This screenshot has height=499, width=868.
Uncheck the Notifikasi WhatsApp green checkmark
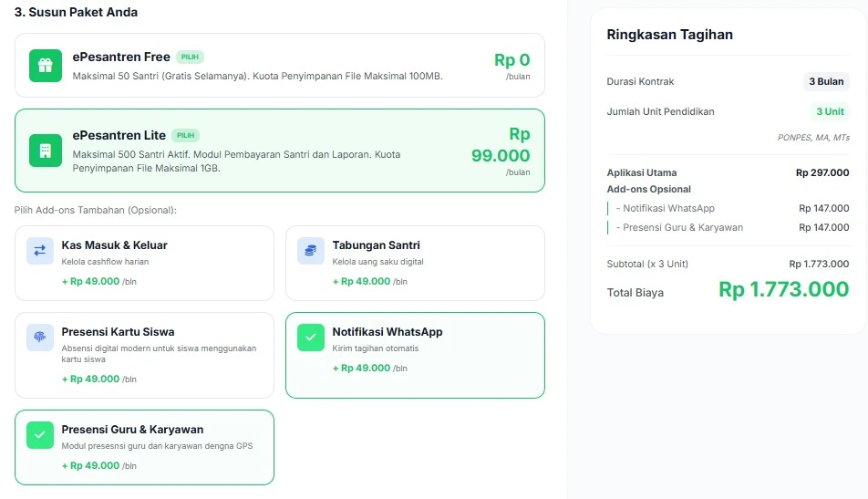point(311,338)
